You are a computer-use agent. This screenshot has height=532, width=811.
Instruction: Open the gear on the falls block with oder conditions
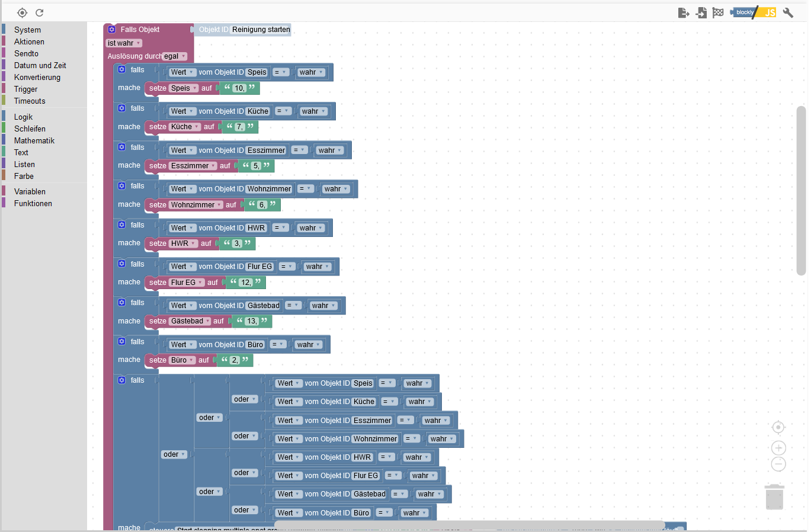click(121, 380)
